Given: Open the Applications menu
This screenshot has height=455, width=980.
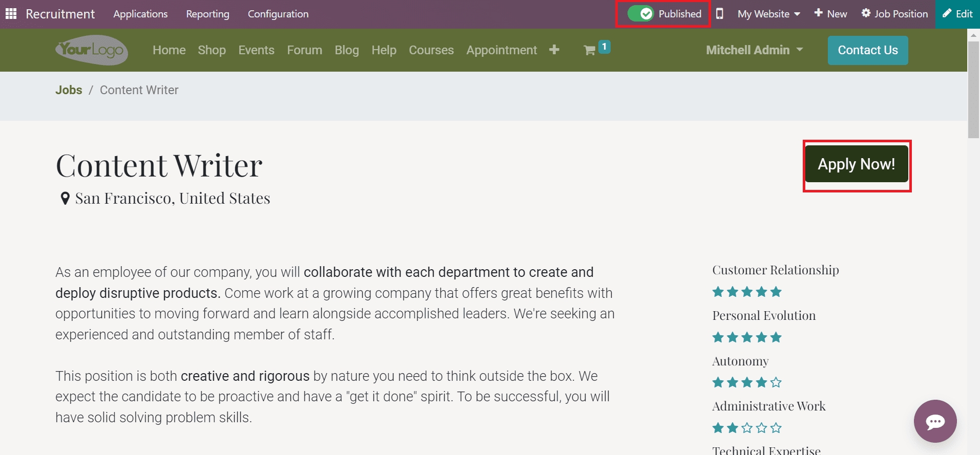Looking at the screenshot, I should click(x=140, y=14).
